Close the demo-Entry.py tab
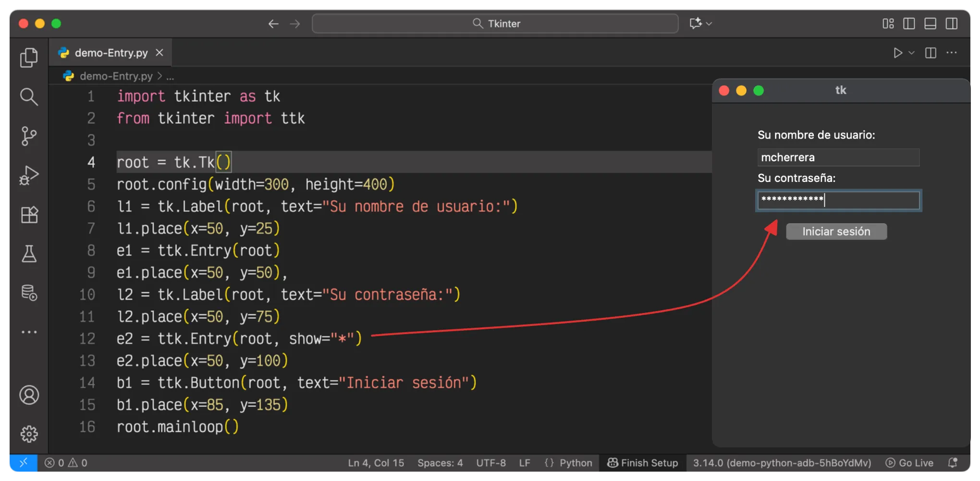Image resolution: width=980 pixels, height=481 pixels. [x=159, y=53]
